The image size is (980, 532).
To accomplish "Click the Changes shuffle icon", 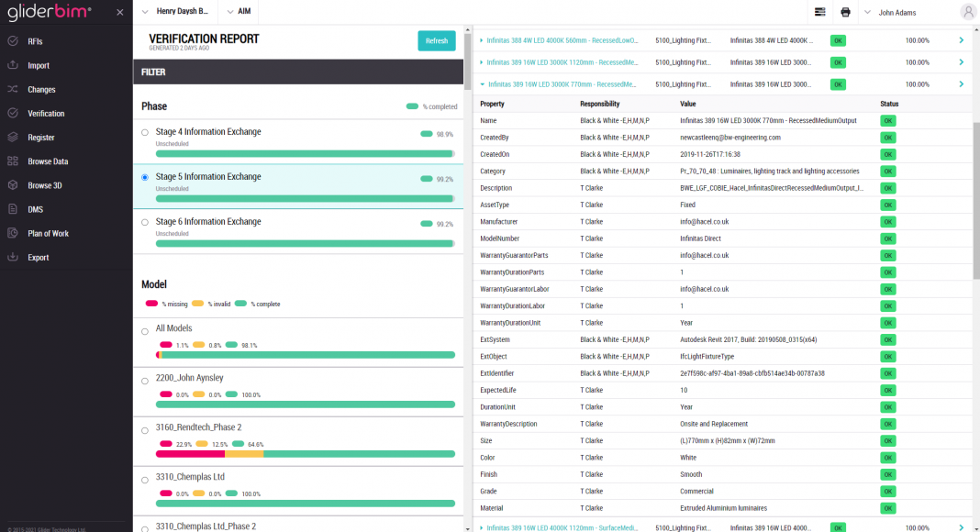I will tap(13, 89).
